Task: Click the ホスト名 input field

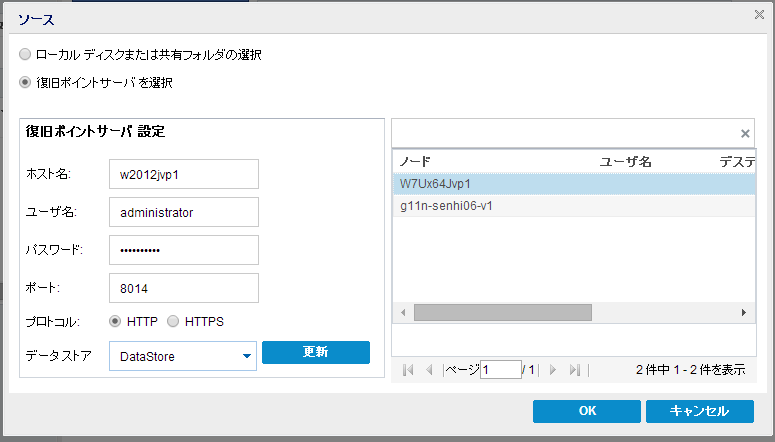Action: pyautogui.click(x=183, y=174)
